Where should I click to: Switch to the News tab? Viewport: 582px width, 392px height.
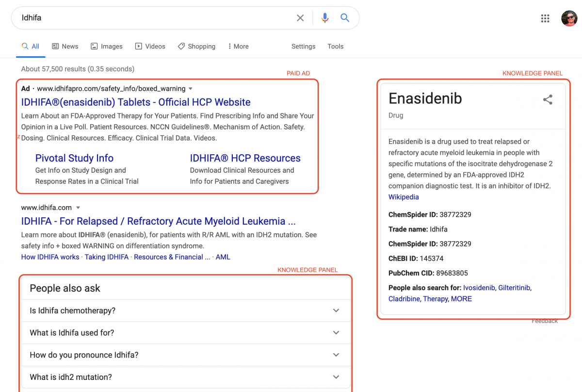pyautogui.click(x=65, y=47)
